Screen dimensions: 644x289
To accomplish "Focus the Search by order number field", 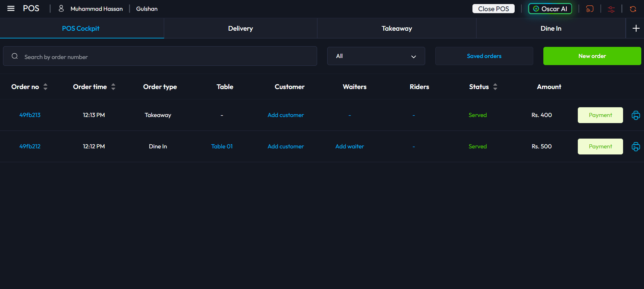I will pos(160,56).
